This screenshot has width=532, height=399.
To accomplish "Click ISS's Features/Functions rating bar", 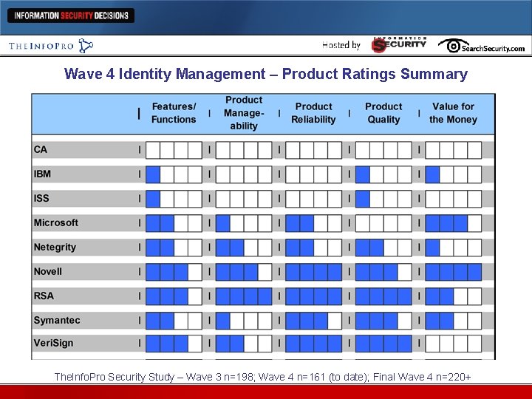I will pyautogui.click(x=174, y=199).
